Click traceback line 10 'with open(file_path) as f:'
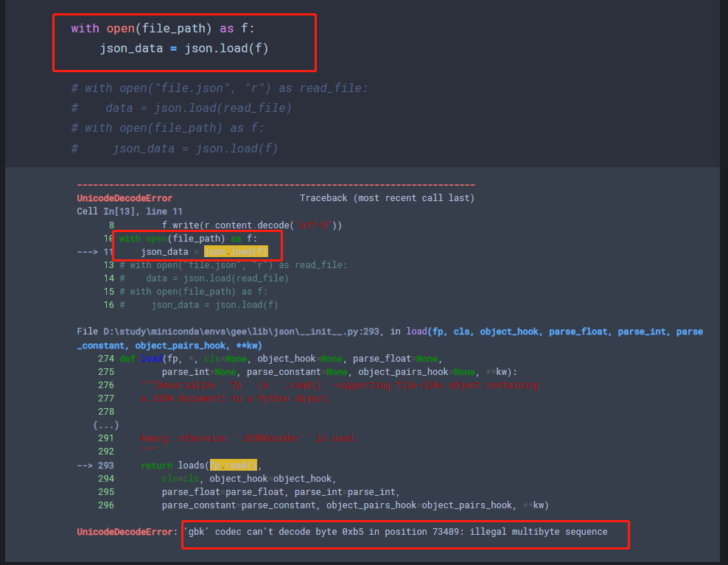The height and width of the screenshot is (565, 728). [x=188, y=239]
